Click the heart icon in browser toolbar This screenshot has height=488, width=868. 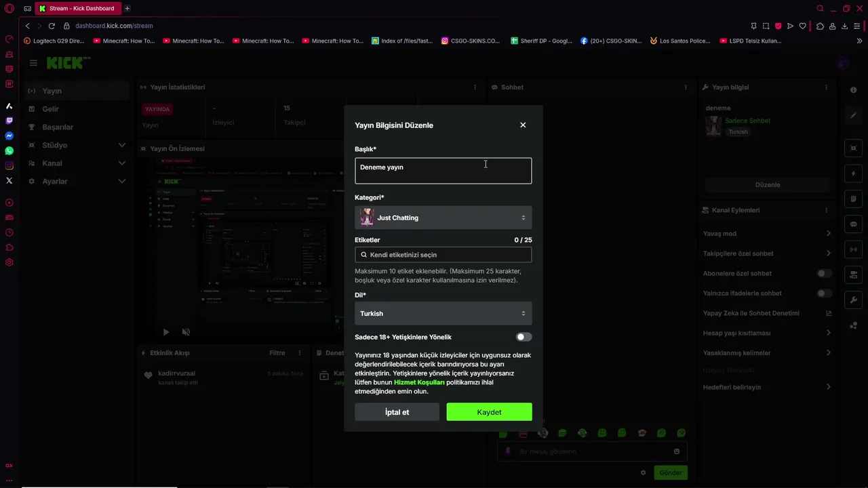tap(803, 26)
